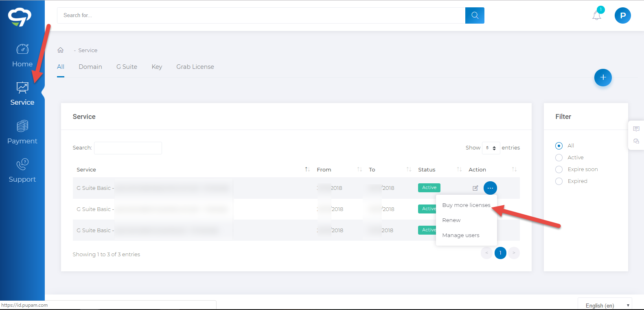Select the Expire soon filter radio
This screenshot has height=310, width=644.
pos(559,169)
